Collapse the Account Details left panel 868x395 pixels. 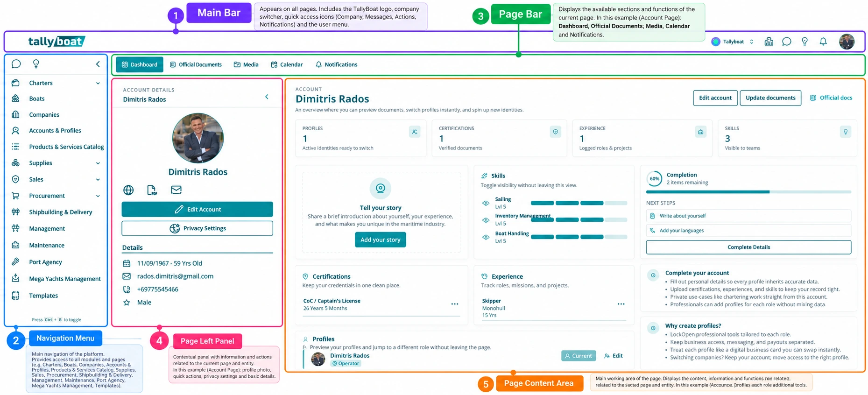pos(267,97)
